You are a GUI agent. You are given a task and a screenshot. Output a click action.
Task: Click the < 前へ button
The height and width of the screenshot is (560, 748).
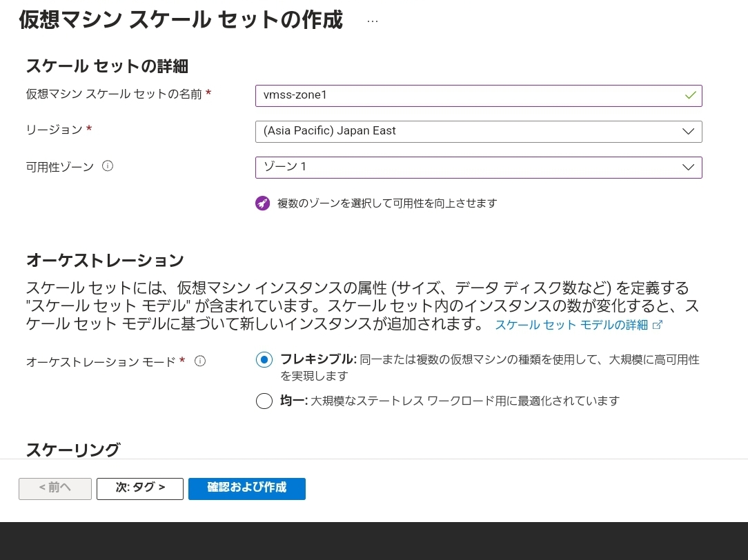click(55, 488)
